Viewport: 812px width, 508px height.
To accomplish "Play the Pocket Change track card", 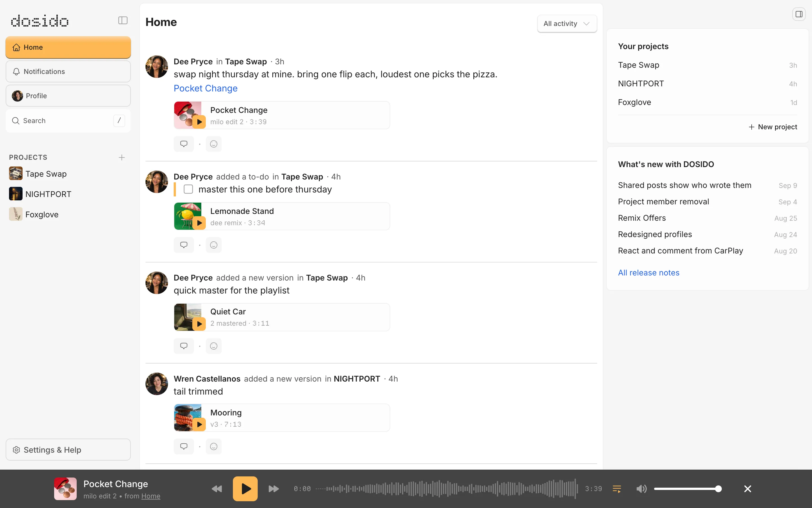I will 199,122.
